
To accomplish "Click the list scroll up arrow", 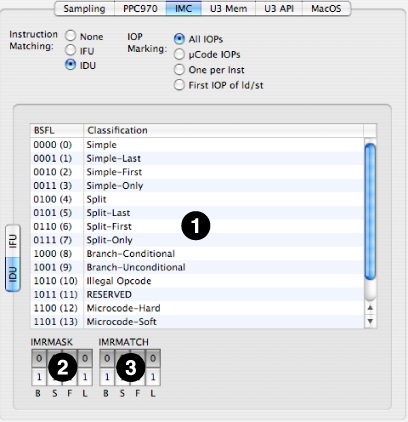I will point(370,308).
